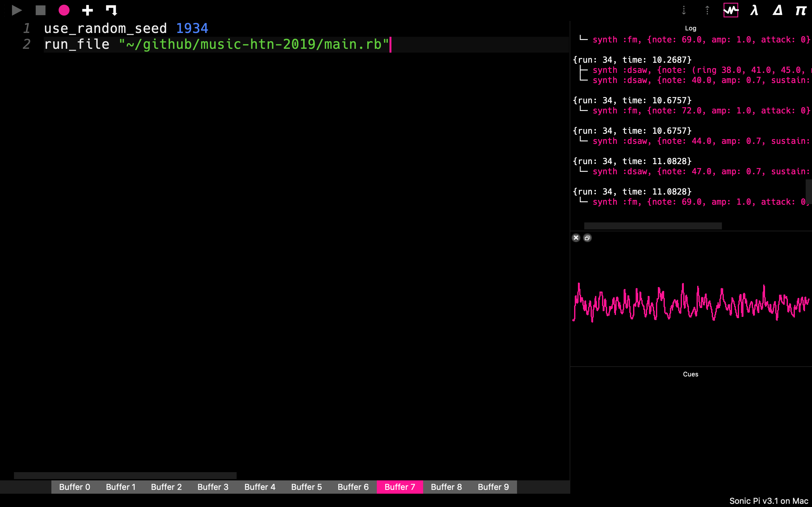Switch to the Buffer 4 tab
The width and height of the screenshot is (812, 507).
click(260, 487)
